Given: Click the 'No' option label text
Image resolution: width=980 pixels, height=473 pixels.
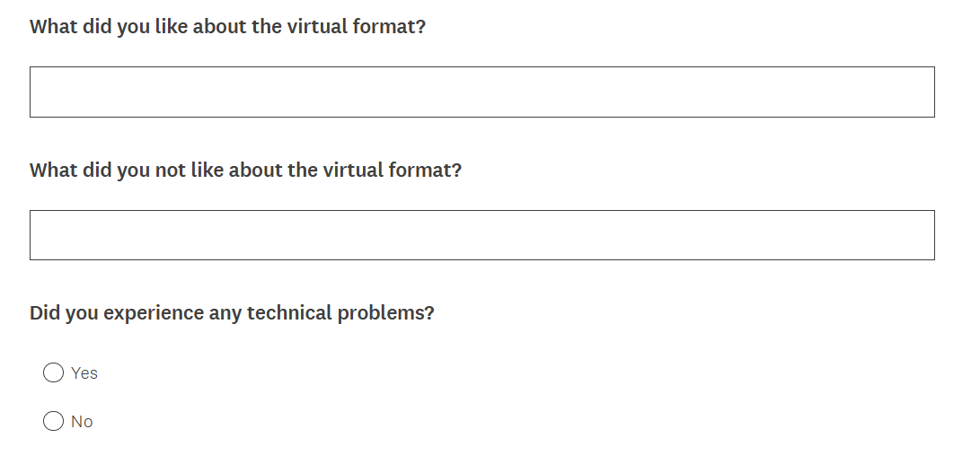Looking at the screenshot, I should (x=82, y=422).
